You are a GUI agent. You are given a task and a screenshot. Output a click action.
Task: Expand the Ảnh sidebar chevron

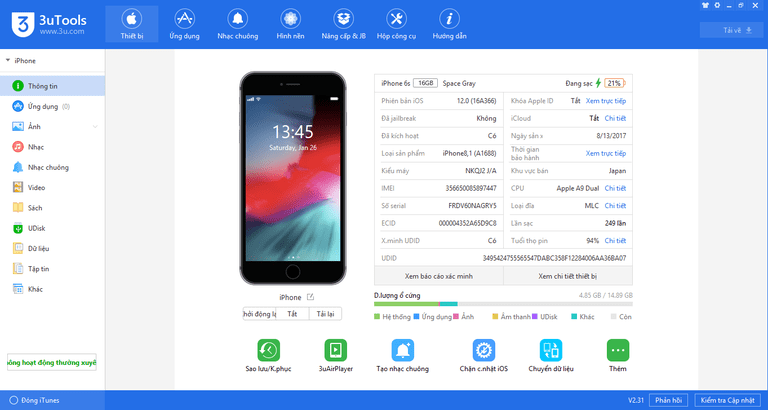tap(95, 127)
